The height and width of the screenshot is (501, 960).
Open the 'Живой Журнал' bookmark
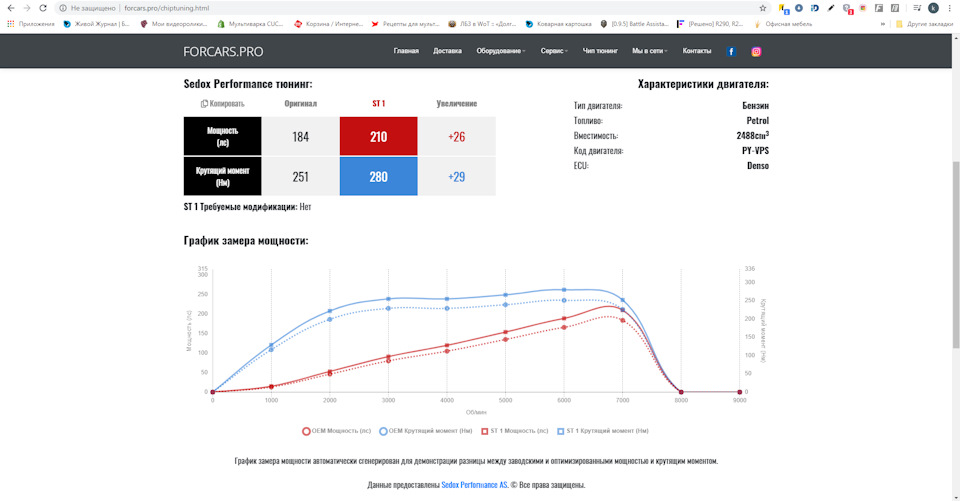tap(97, 24)
